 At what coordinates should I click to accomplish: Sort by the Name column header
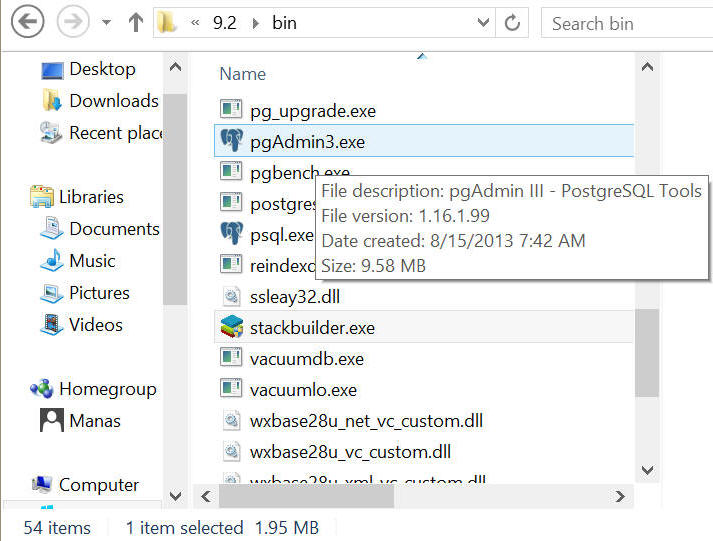(243, 74)
